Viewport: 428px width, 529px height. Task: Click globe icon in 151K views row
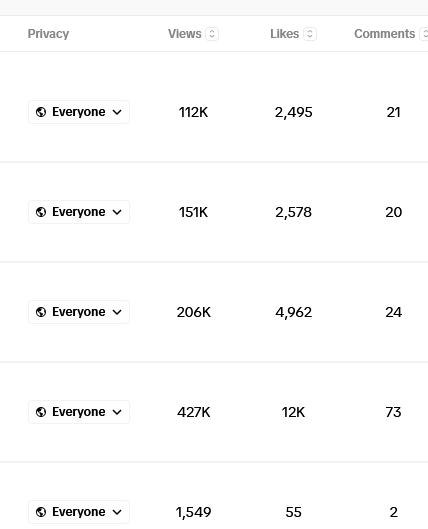41,212
